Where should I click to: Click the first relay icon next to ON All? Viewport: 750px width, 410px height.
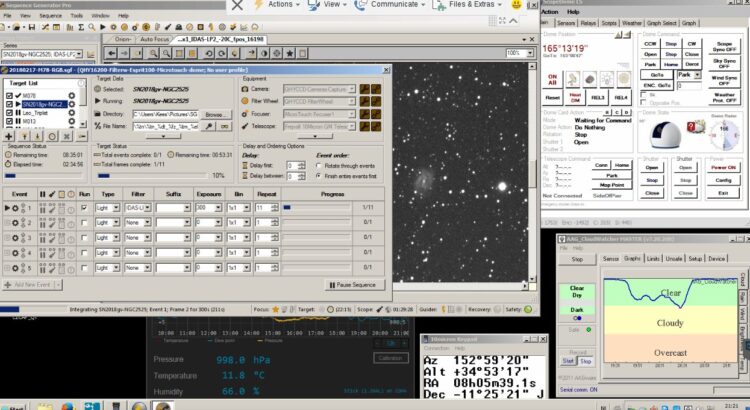point(573,79)
